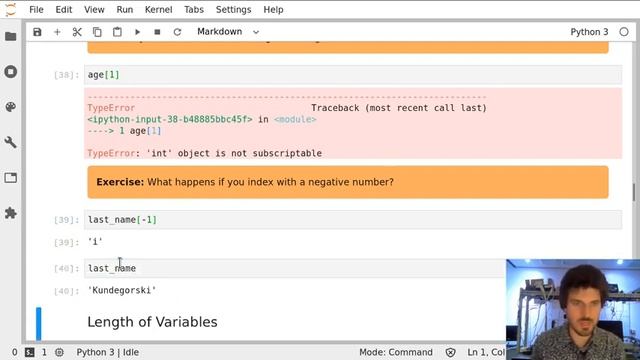The height and width of the screenshot is (360, 640).
Task: Click the kernel status circle indicator
Action: tap(624, 32)
